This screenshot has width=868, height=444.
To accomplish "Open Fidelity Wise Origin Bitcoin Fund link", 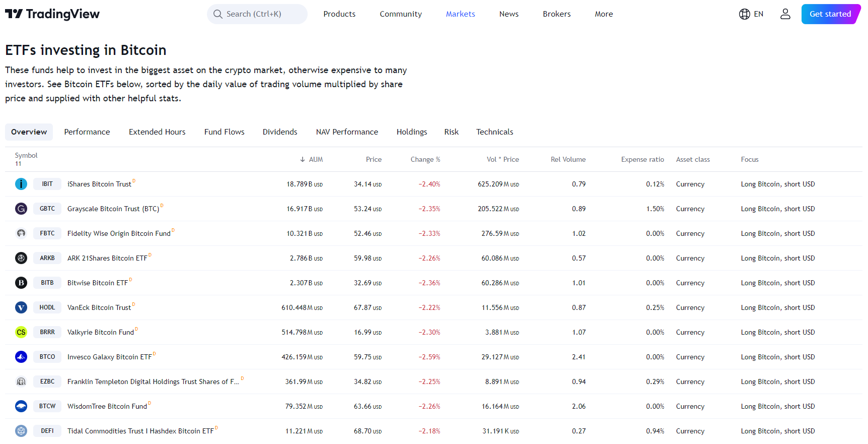I will click(119, 234).
